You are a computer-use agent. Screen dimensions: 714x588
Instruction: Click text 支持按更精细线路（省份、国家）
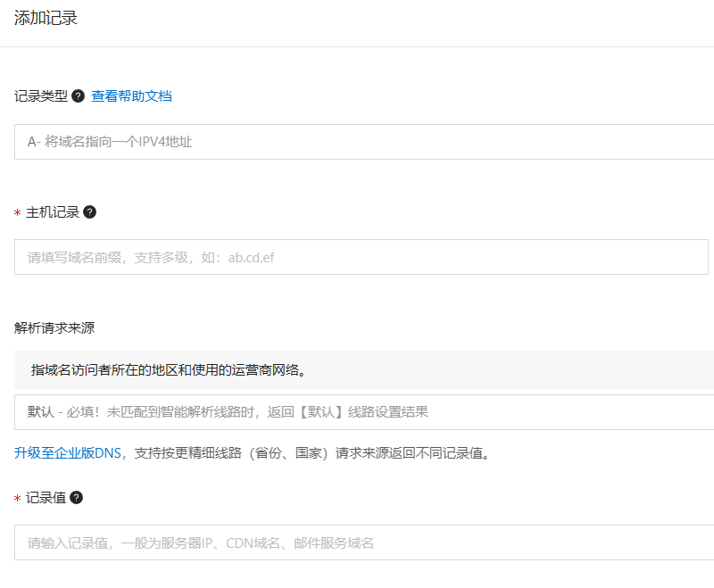click(231, 453)
